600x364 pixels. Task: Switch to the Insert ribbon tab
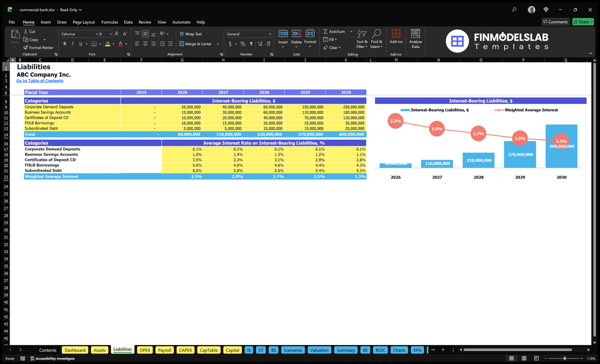click(45, 22)
